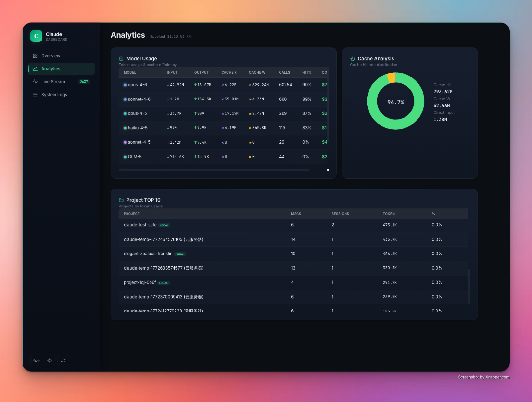Click the INPUT column header

[x=172, y=72]
